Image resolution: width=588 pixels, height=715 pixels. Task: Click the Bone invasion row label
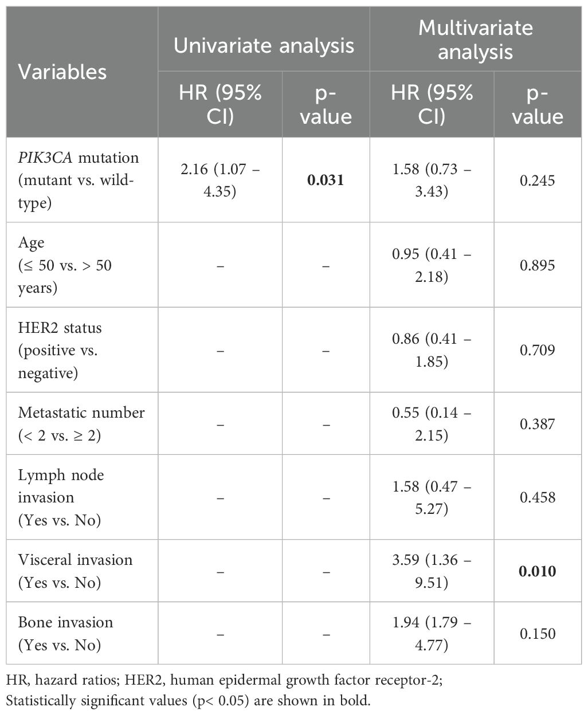(x=65, y=633)
